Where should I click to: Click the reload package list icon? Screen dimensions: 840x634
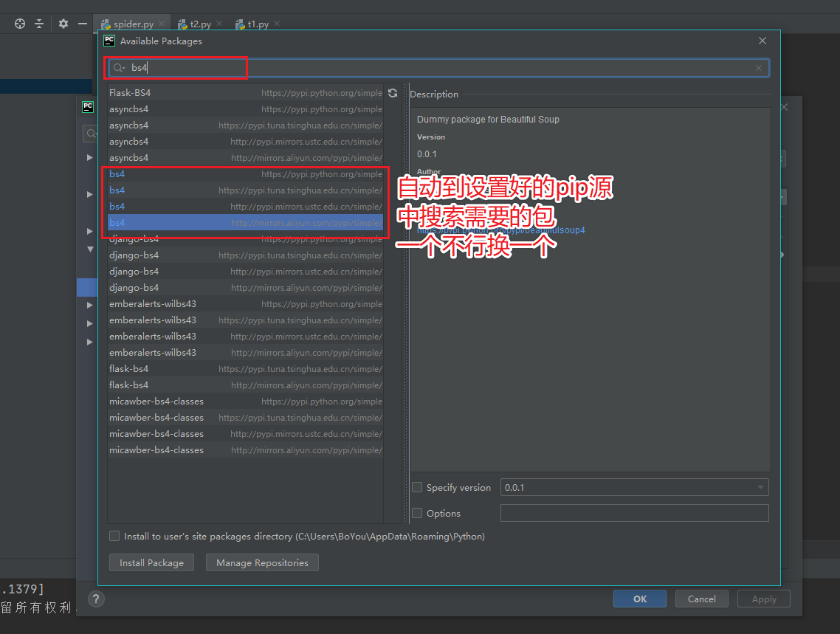click(x=393, y=93)
